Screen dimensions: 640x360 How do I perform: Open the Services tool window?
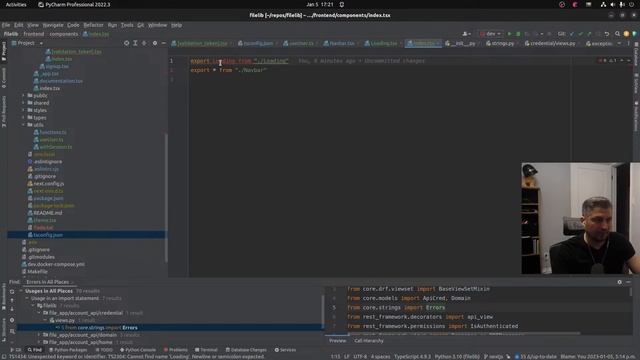coord(285,350)
